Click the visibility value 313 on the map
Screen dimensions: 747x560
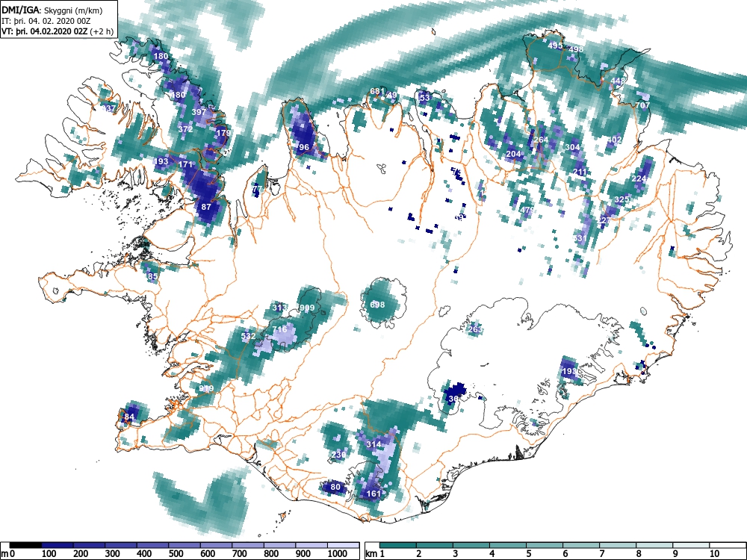279,308
